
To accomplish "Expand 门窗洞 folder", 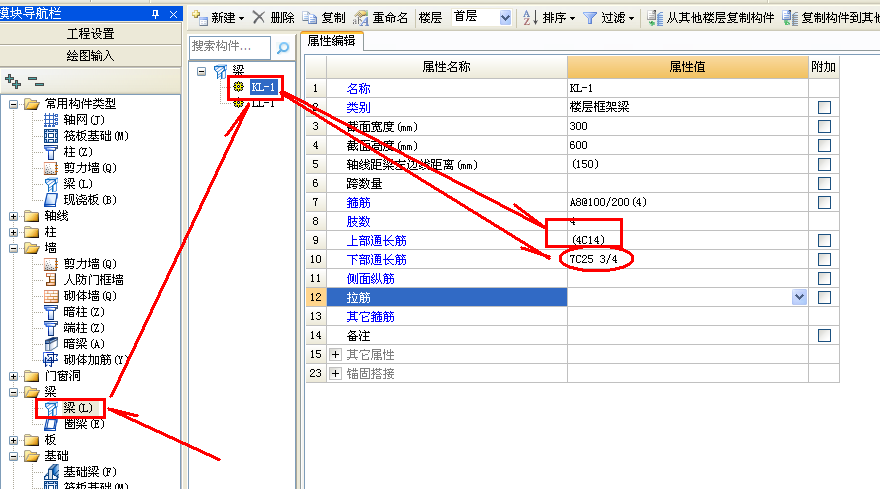I will coord(13,376).
